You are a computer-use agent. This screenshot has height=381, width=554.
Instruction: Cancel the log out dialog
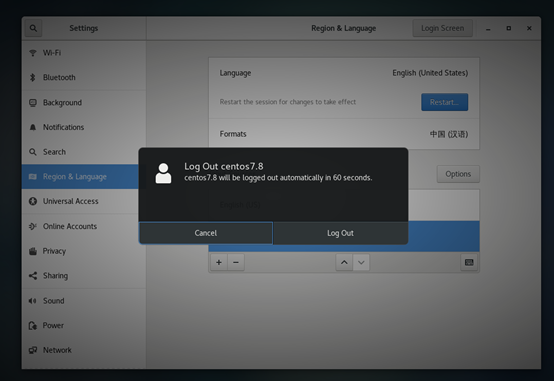(206, 233)
